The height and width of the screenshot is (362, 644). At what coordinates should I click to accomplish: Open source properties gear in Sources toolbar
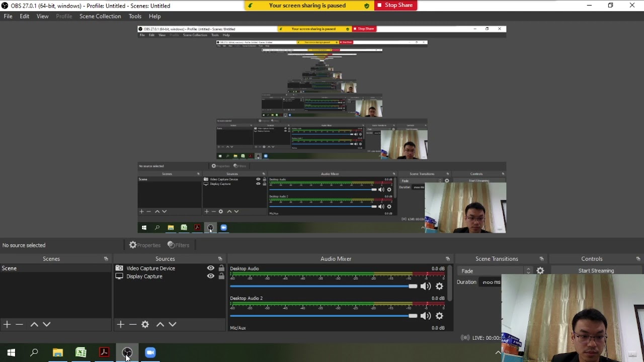click(x=145, y=324)
